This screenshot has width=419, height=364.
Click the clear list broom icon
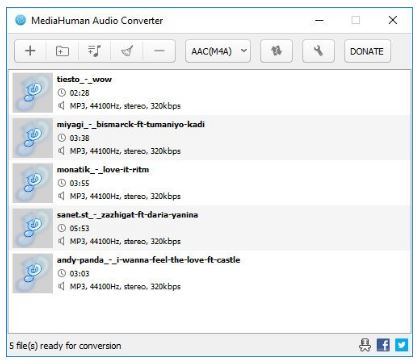point(127,51)
